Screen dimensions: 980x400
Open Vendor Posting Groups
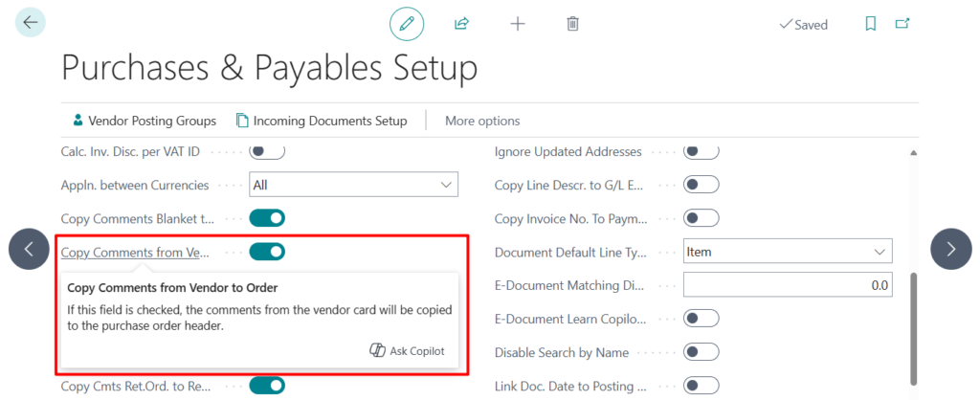[x=144, y=121]
